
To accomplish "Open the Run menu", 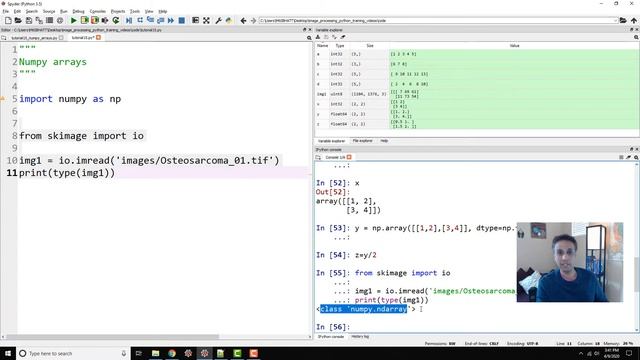I will coord(64,11).
